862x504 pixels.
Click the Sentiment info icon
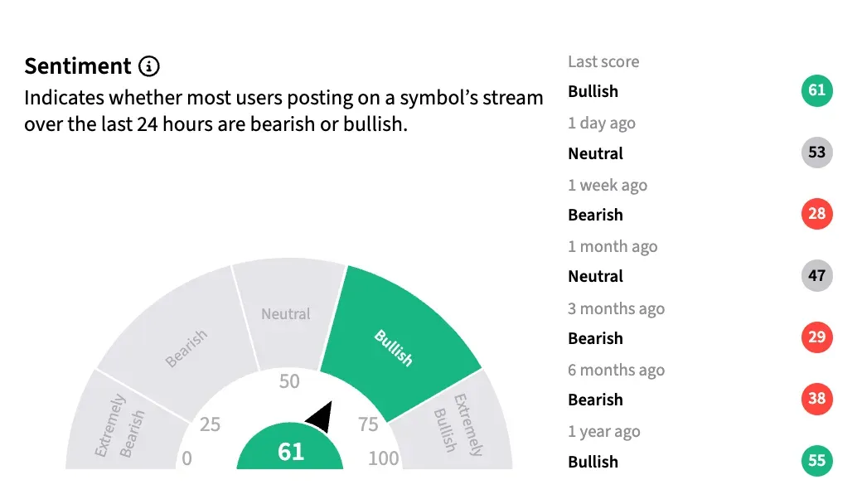149,66
